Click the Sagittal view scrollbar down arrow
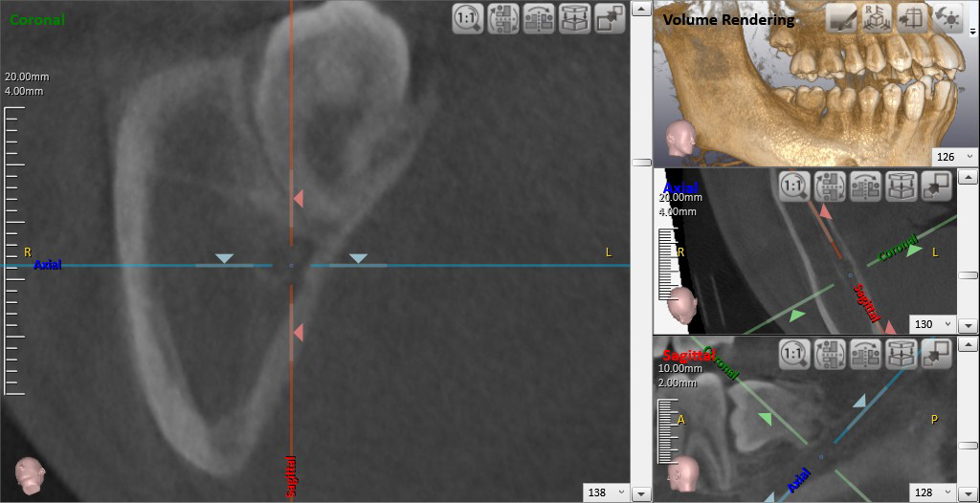The image size is (980, 503). click(969, 493)
